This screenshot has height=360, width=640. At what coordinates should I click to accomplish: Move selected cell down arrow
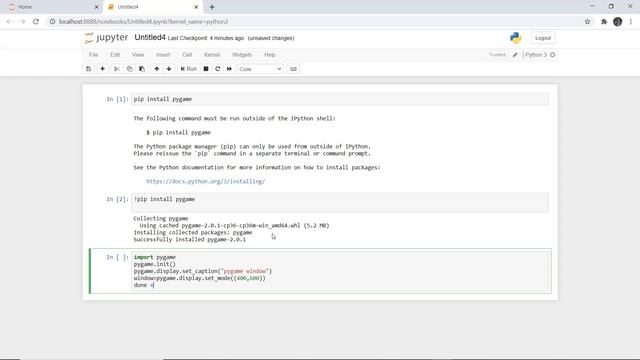tap(169, 69)
